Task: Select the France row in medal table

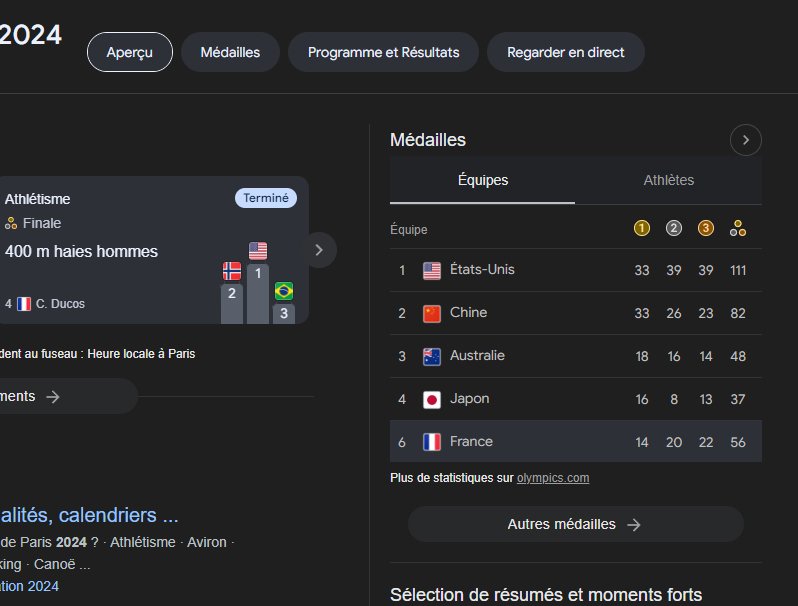Action: [x=576, y=441]
